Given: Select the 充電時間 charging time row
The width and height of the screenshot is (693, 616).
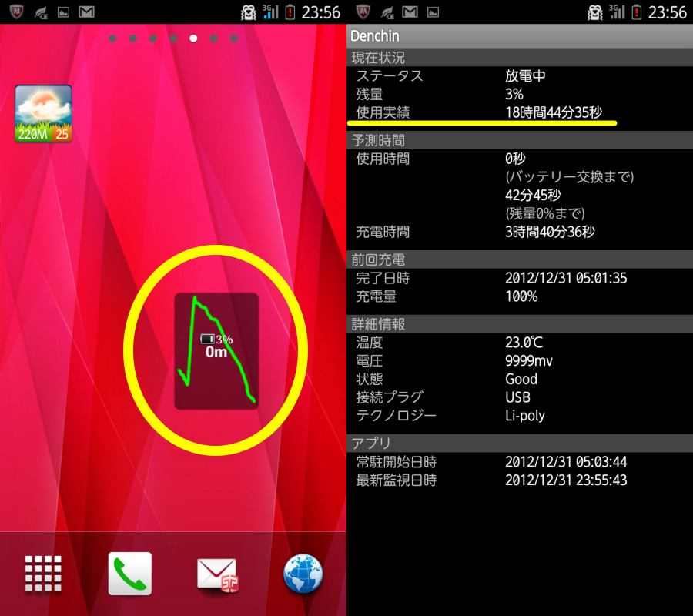Looking at the screenshot, I should click(520, 232).
